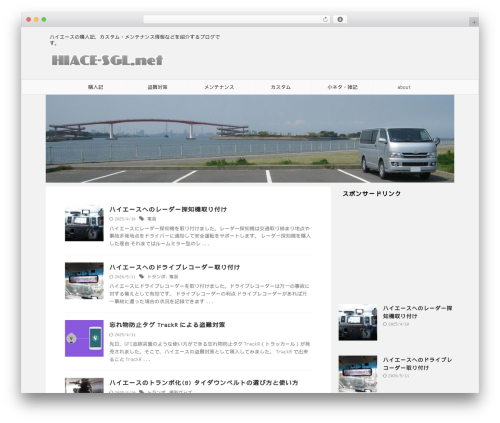Click the tie-down belt article thumbnail
This screenshot has height=423, width=500.
[84, 385]
